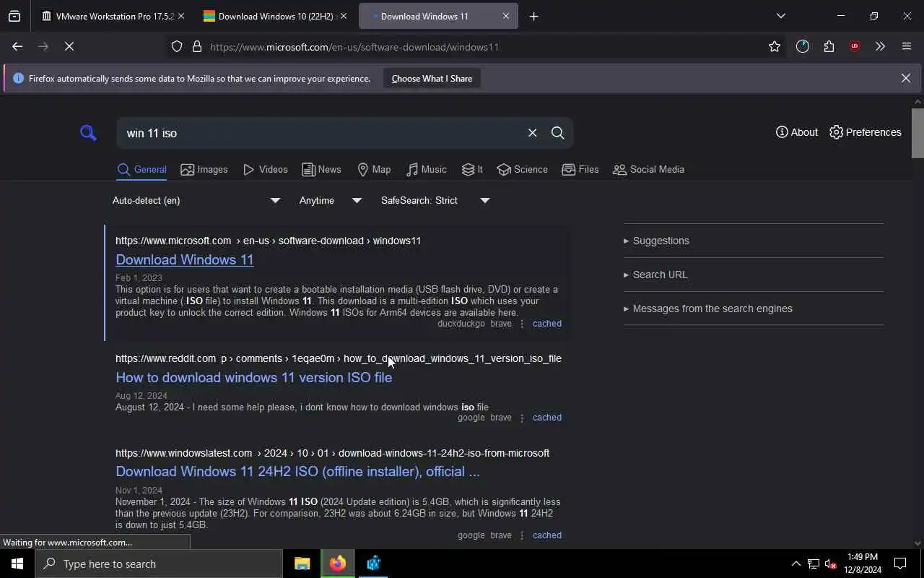924x578 pixels.
Task: Click the Firefox taskbar icon
Action: click(x=338, y=564)
